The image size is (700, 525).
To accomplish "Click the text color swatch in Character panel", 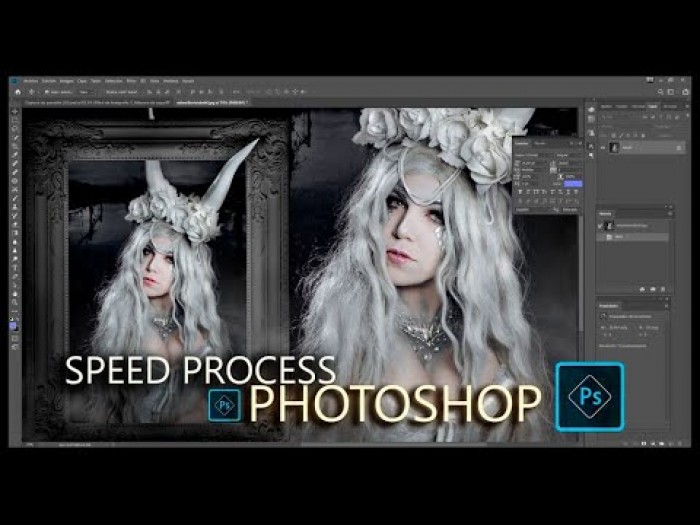I will coord(573,184).
